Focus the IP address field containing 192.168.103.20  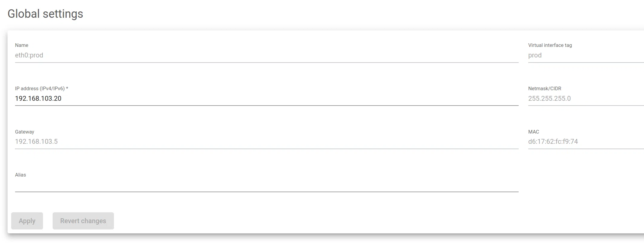point(266,99)
